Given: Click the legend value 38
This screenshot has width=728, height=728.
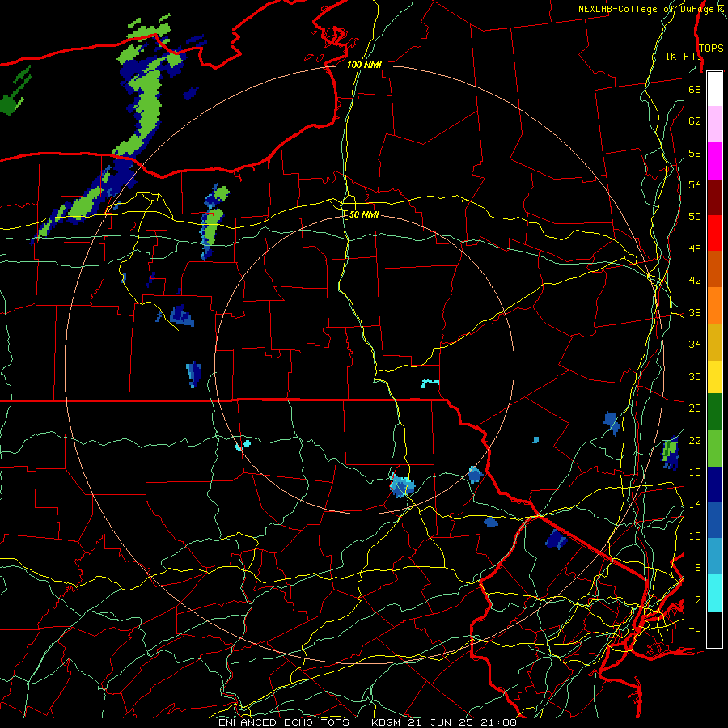Looking at the screenshot, I should (695, 312).
